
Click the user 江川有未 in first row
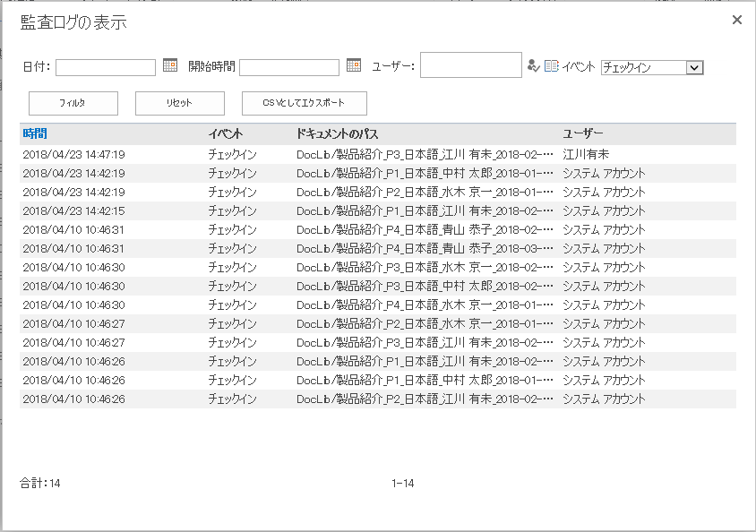point(586,155)
